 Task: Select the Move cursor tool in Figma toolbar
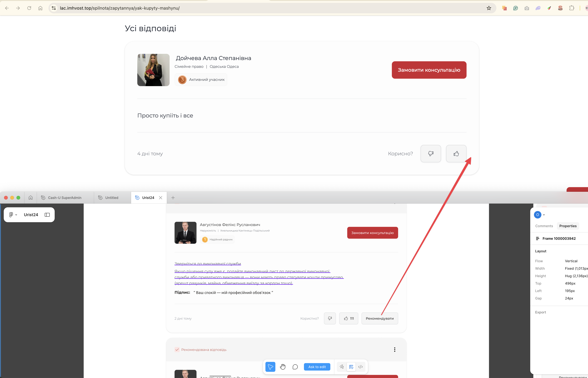pos(270,367)
